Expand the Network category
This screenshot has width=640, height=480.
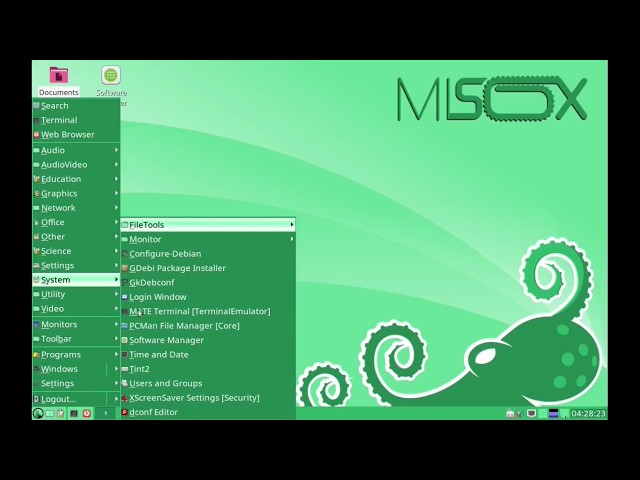click(x=76, y=208)
